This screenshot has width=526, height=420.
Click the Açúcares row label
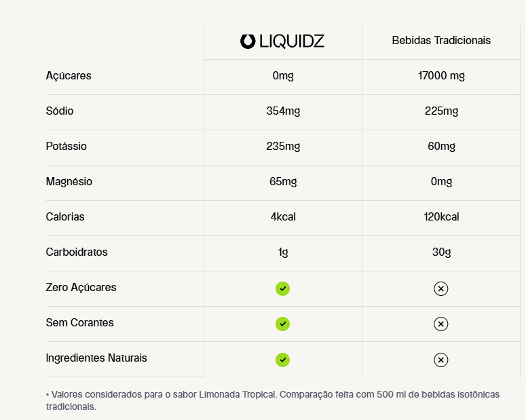tap(69, 76)
